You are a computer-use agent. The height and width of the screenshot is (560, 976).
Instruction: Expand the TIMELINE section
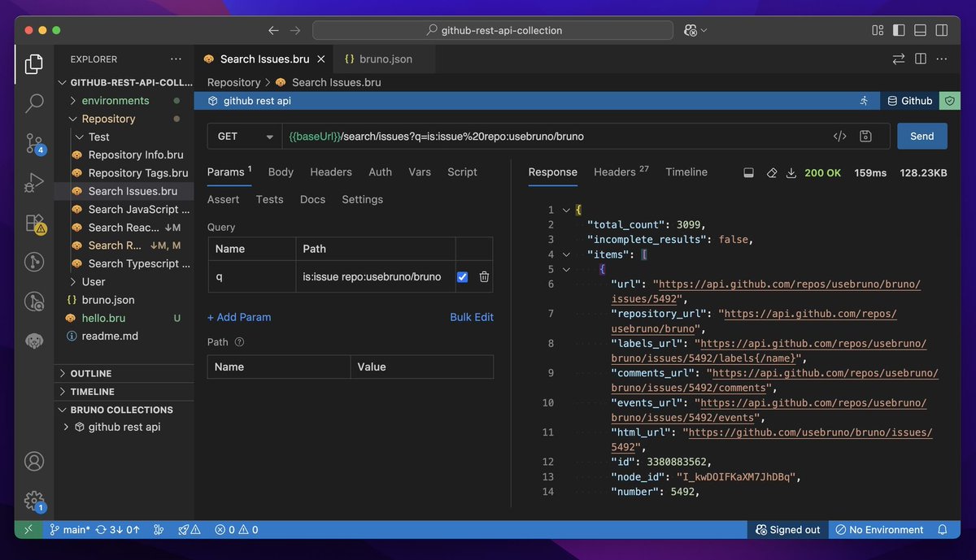[x=93, y=392]
